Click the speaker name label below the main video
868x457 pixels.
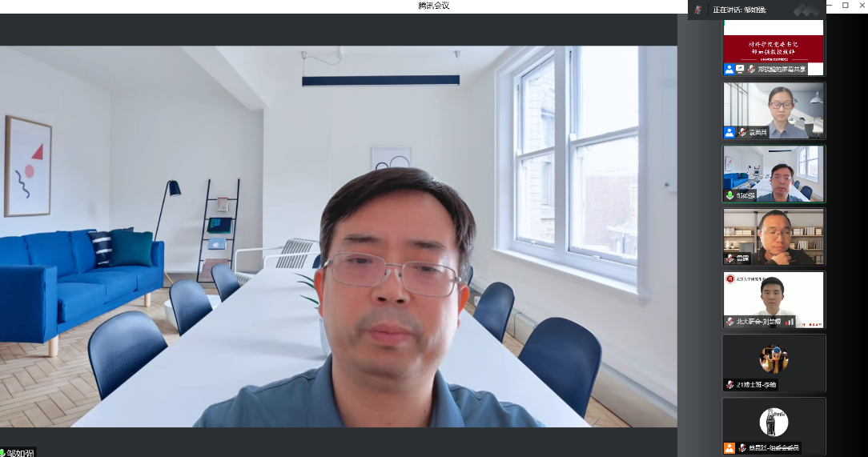click(x=20, y=452)
